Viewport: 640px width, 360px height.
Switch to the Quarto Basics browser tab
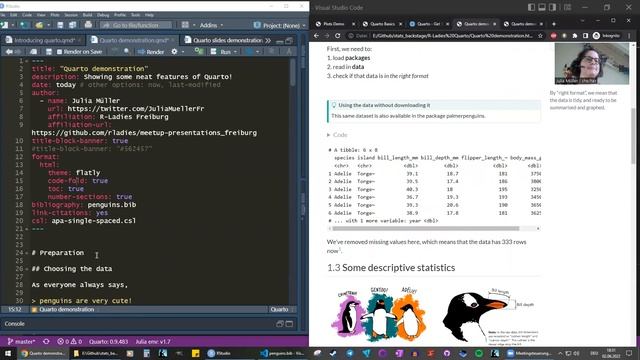tap(382, 24)
